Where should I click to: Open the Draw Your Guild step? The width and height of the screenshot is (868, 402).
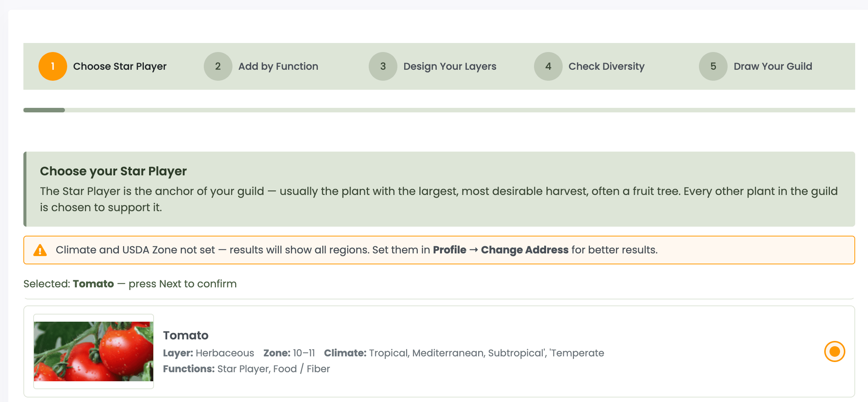pos(773,66)
